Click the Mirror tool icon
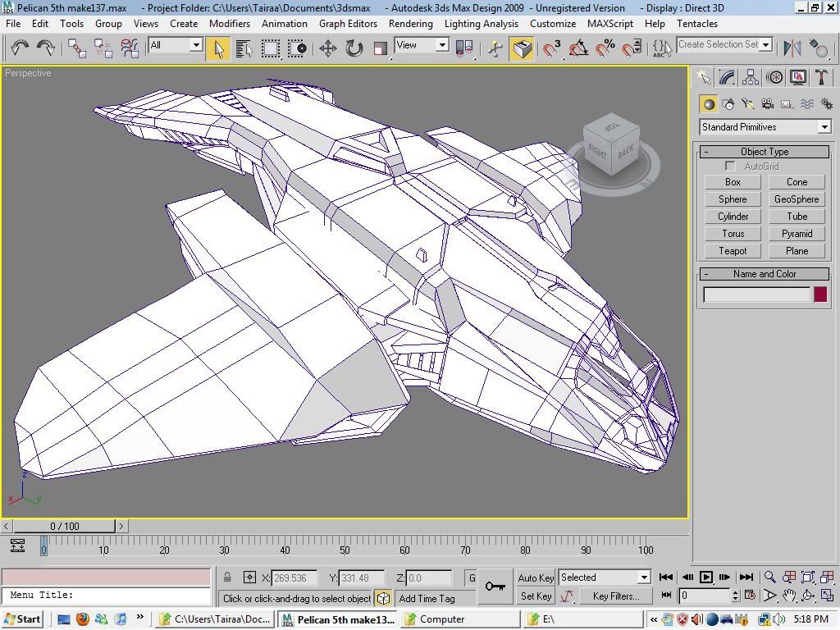The width and height of the screenshot is (840, 630). coord(792,48)
